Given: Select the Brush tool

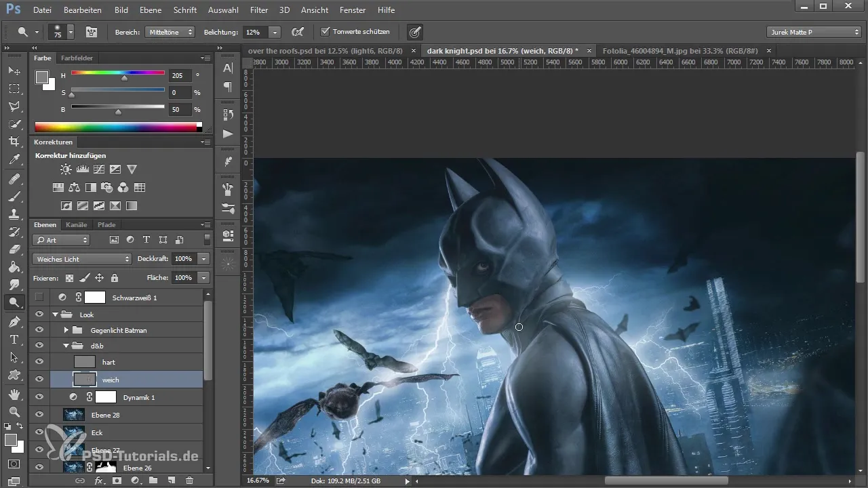Looking at the screenshot, I should pyautogui.click(x=14, y=196).
